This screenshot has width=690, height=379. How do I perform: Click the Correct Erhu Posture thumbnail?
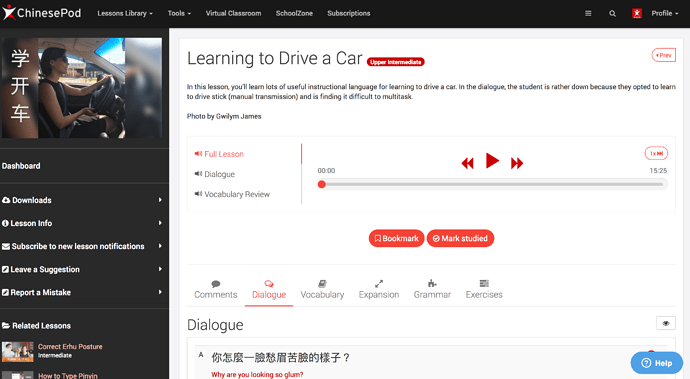18,352
